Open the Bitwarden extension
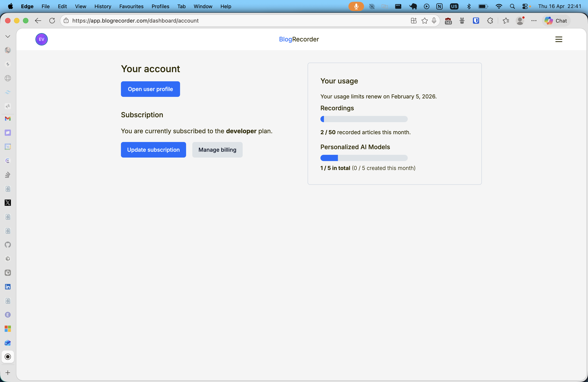588x382 pixels. [476, 21]
